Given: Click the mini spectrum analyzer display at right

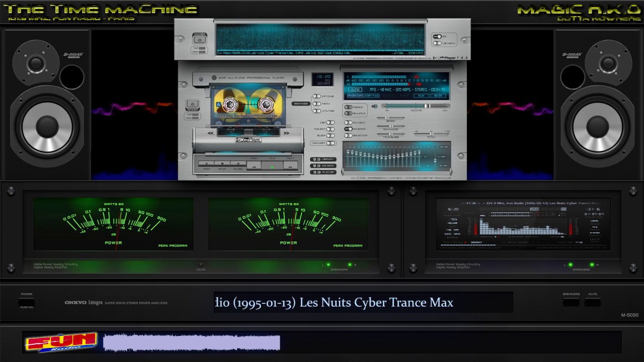Looking at the screenshot, I should tap(523, 224).
